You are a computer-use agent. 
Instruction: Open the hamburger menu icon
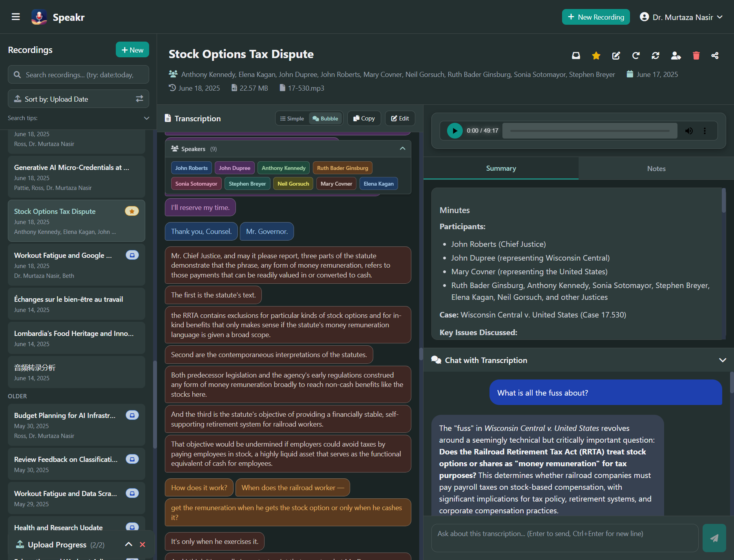[16, 17]
